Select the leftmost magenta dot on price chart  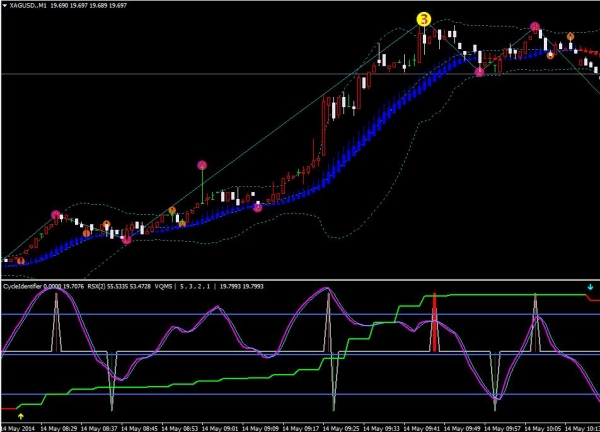pos(56,214)
